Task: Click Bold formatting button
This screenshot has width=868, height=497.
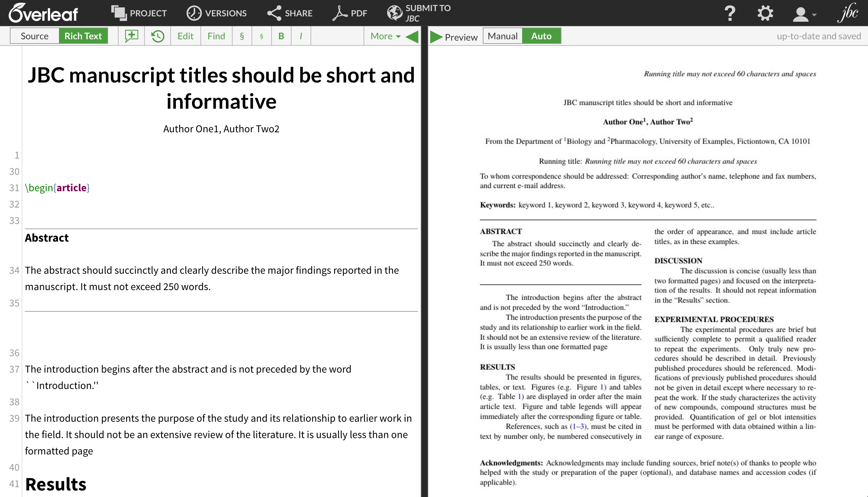Action: click(x=280, y=36)
